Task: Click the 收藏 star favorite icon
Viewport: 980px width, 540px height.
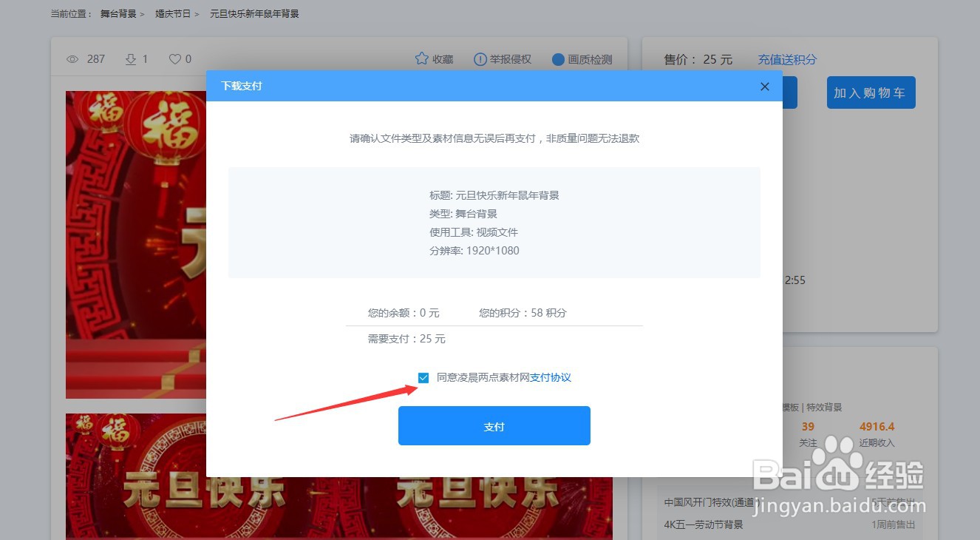Action: pos(422,58)
